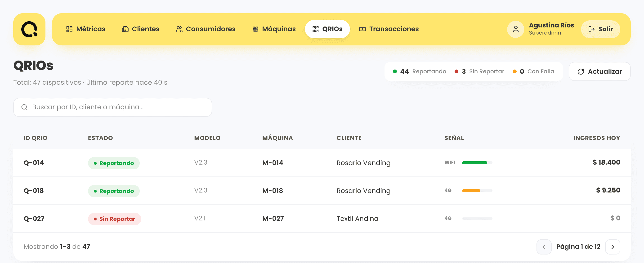This screenshot has height=263, width=644.
Task: Filter by 3 Sin Reportar status
Action: tap(479, 71)
